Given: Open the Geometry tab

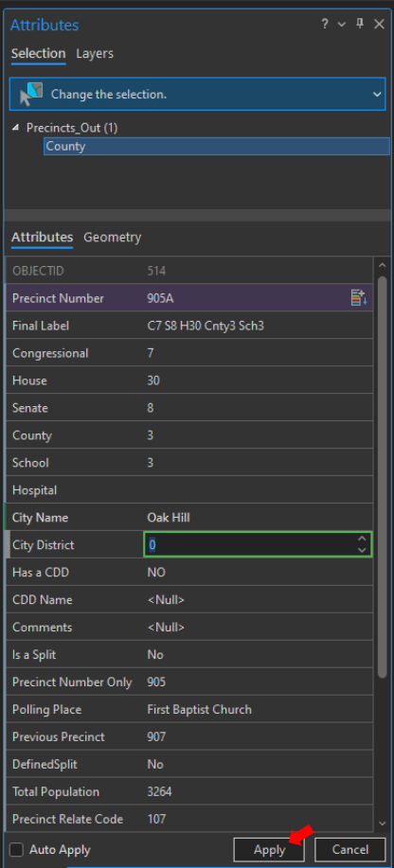Looking at the screenshot, I should 113,238.
